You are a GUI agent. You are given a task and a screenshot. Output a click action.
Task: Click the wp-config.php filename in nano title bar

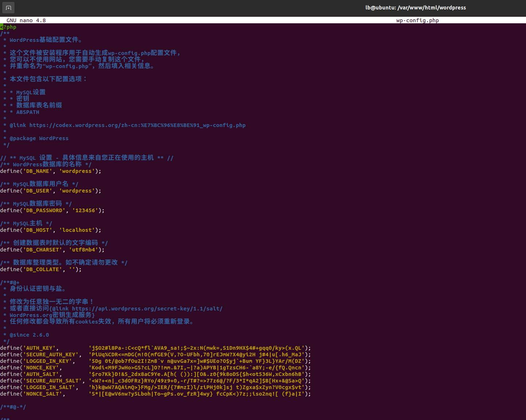point(417,20)
